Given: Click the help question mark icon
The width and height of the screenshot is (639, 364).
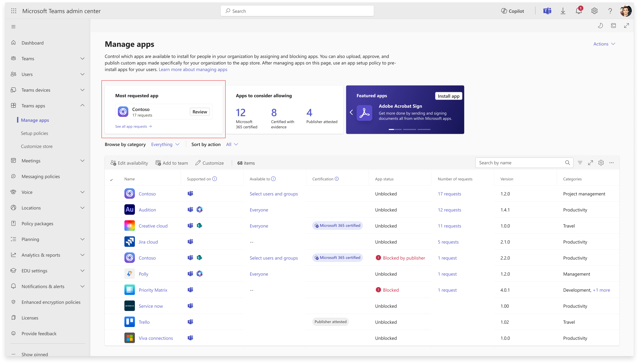Looking at the screenshot, I should [610, 11].
